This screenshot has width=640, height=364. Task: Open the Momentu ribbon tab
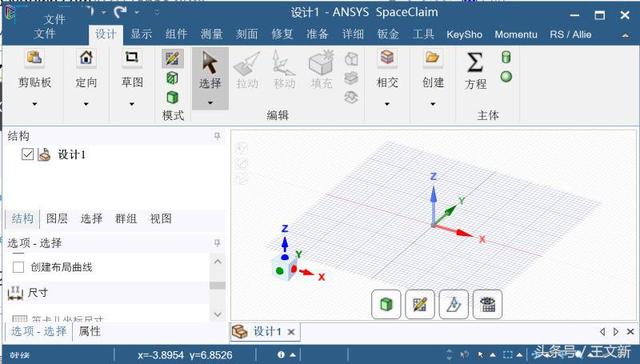[x=516, y=35]
